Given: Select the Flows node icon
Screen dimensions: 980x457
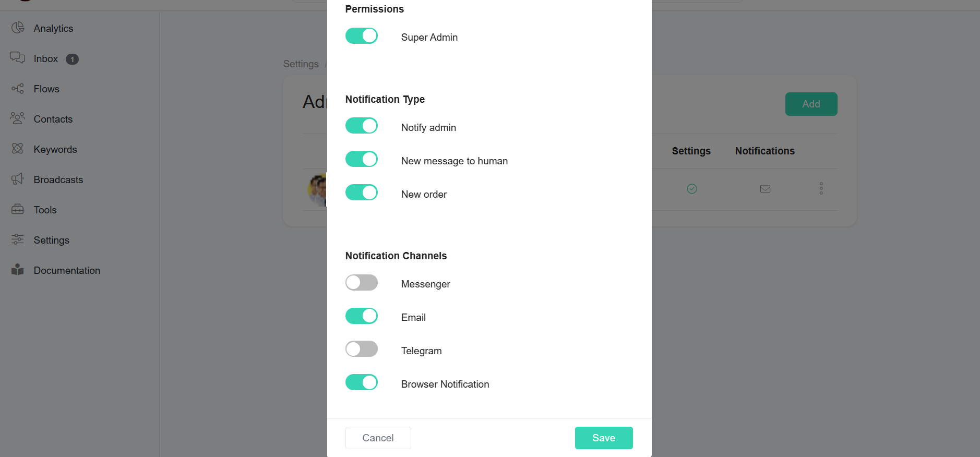Looking at the screenshot, I should (18, 88).
